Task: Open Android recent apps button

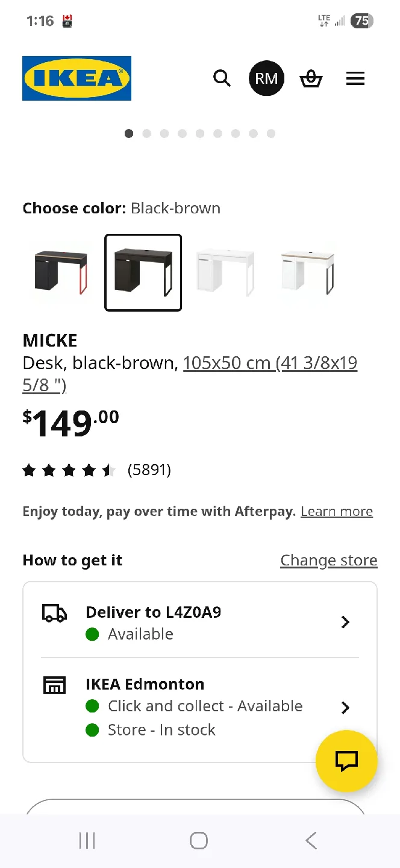Action: click(x=87, y=840)
